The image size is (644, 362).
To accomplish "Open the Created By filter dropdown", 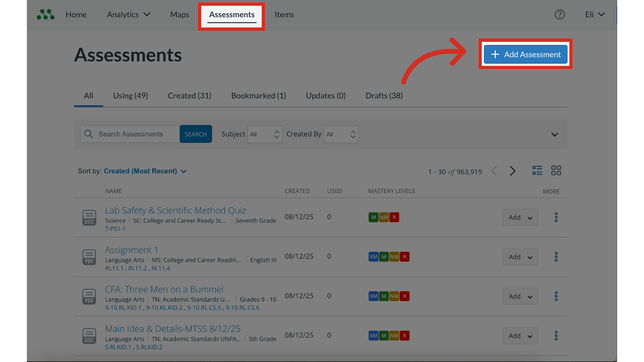I will point(341,134).
